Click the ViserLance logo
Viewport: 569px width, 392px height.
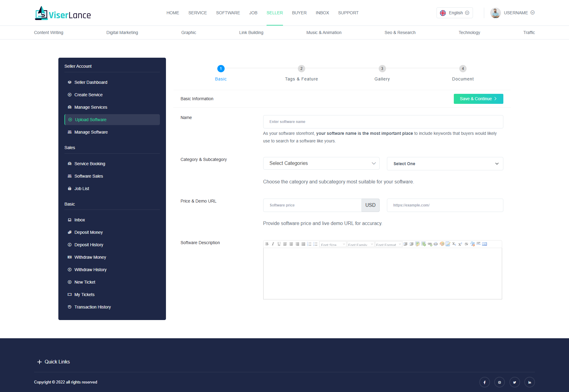pyautogui.click(x=63, y=13)
